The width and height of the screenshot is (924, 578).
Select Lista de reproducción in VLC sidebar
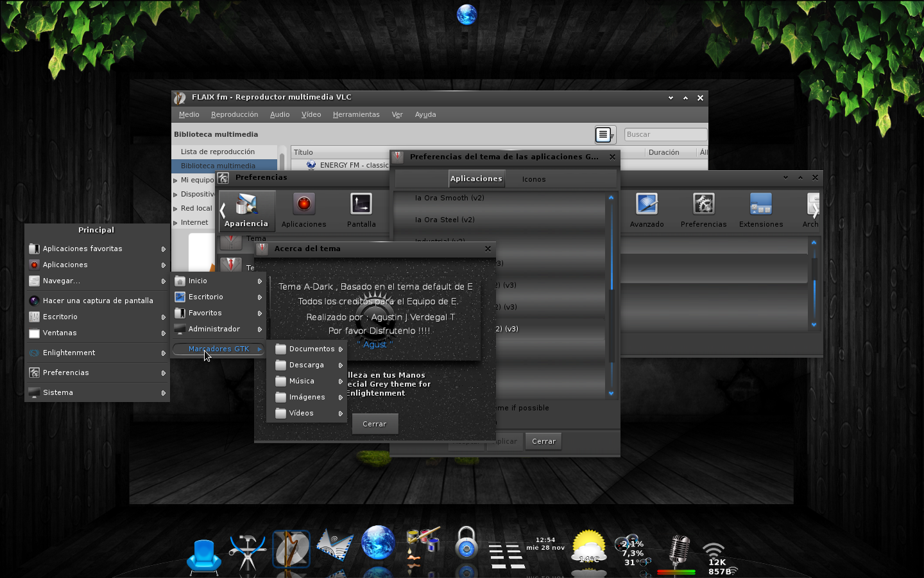click(x=225, y=152)
